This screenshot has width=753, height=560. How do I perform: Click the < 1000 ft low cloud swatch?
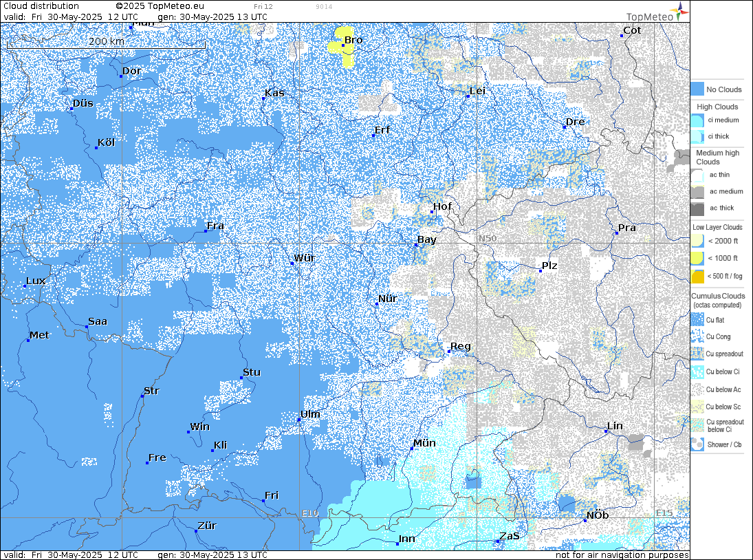pos(697,259)
